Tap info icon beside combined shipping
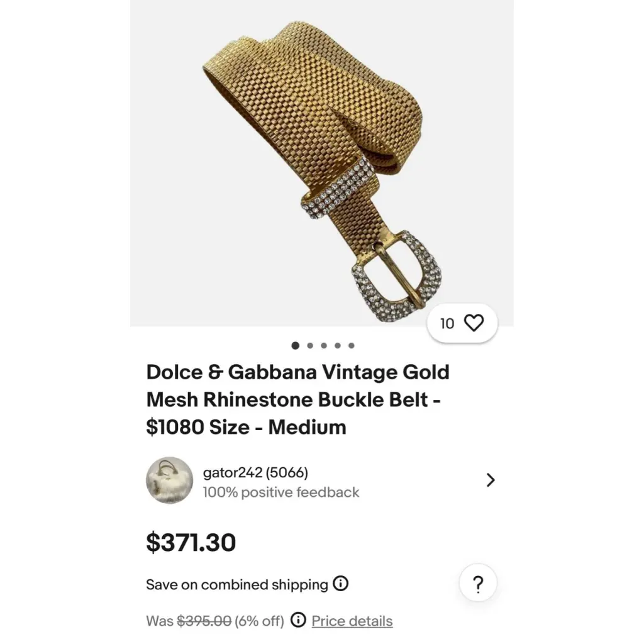This screenshot has width=644, height=644. click(x=340, y=583)
